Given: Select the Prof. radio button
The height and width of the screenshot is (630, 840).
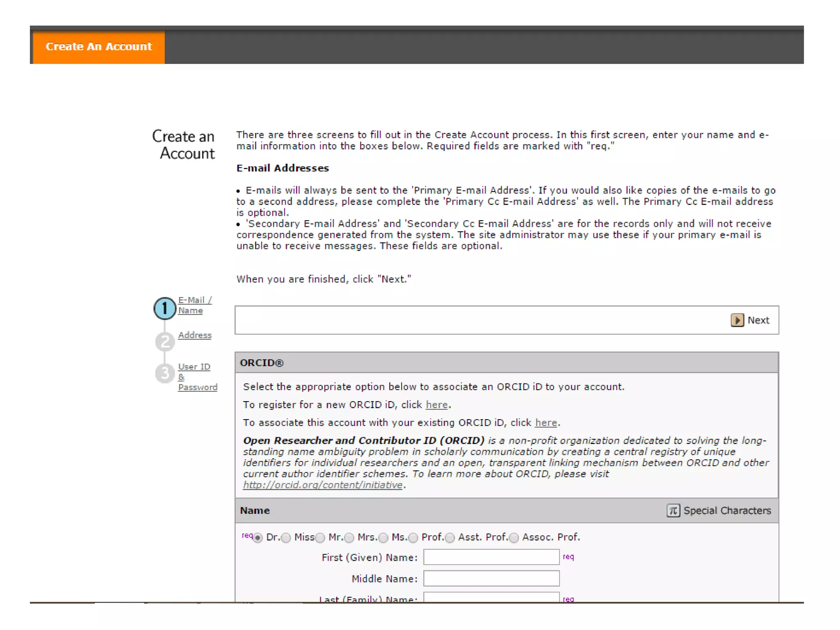Looking at the screenshot, I should pos(413,537).
